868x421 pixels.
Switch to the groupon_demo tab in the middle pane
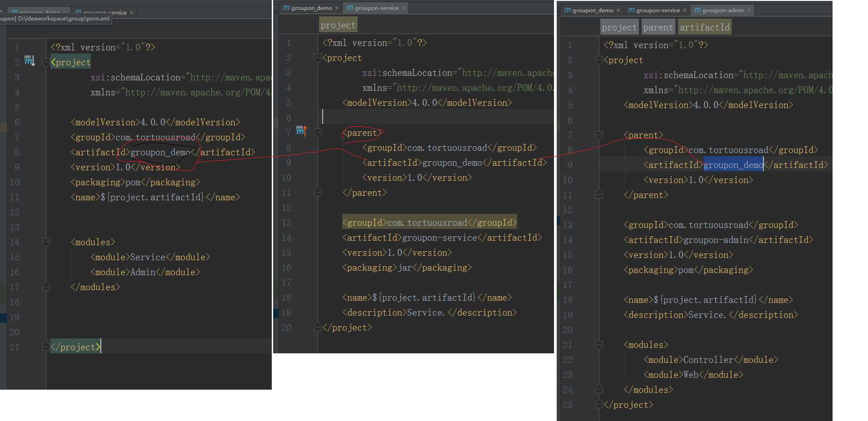click(x=311, y=8)
